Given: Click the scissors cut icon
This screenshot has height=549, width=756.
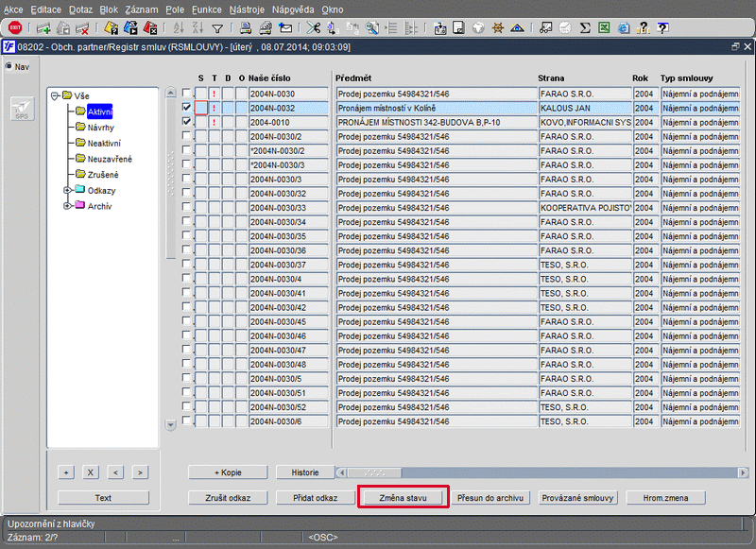Looking at the screenshot, I should pyautogui.click(x=314, y=28).
